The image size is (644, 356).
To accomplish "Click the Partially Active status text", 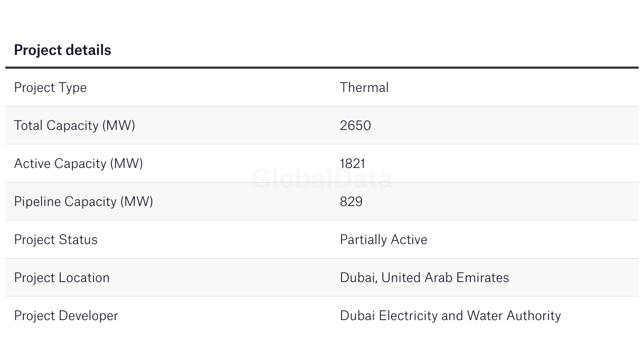I will click(x=384, y=240).
